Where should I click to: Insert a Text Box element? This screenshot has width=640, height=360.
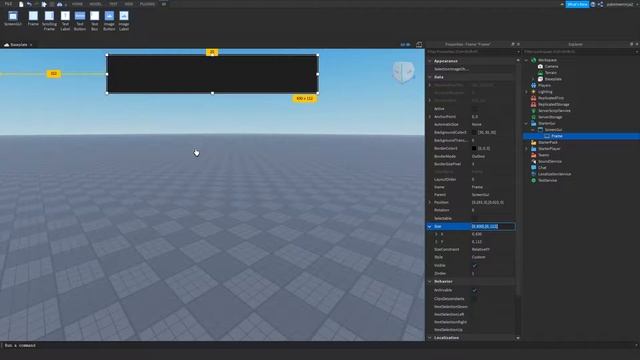94,20
